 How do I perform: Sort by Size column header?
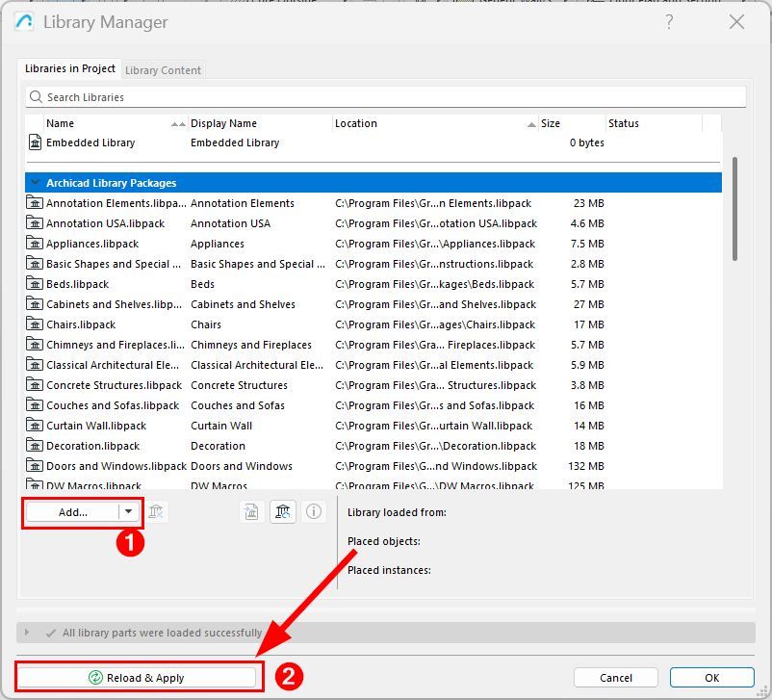pyautogui.click(x=572, y=123)
